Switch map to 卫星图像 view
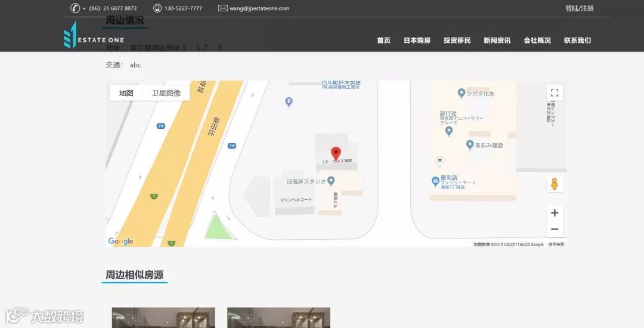This screenshot has width=644, height=328. pyautogui.click(x=166, y=93)
